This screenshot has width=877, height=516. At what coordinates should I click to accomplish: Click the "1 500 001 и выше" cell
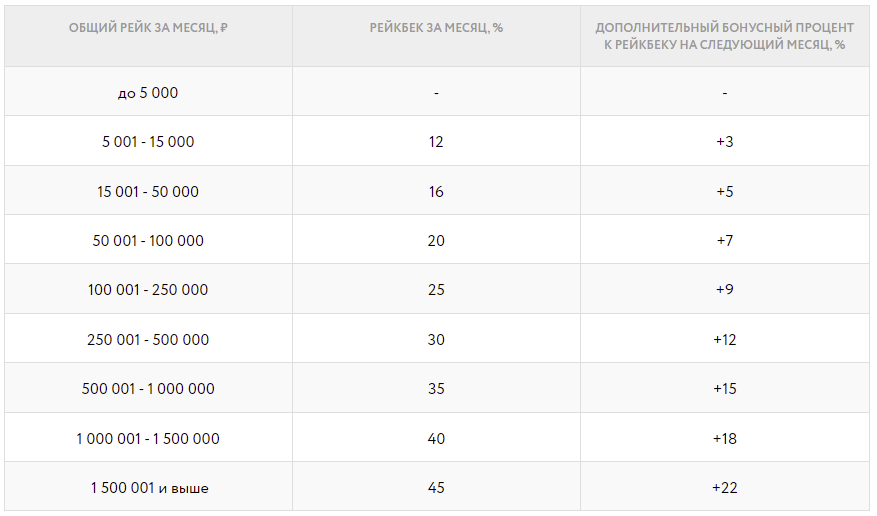click(x=148, y=488)
